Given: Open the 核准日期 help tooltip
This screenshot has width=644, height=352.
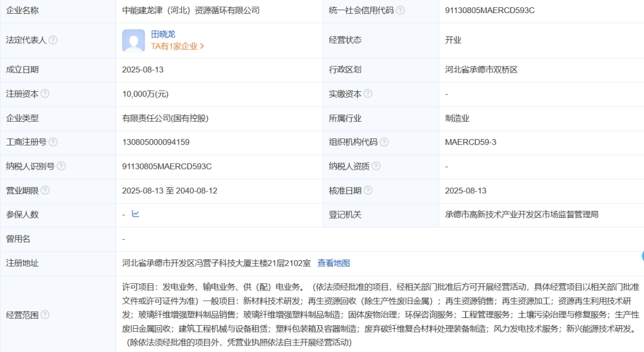Looking at the screenshot, I should (x=369, y=189).
